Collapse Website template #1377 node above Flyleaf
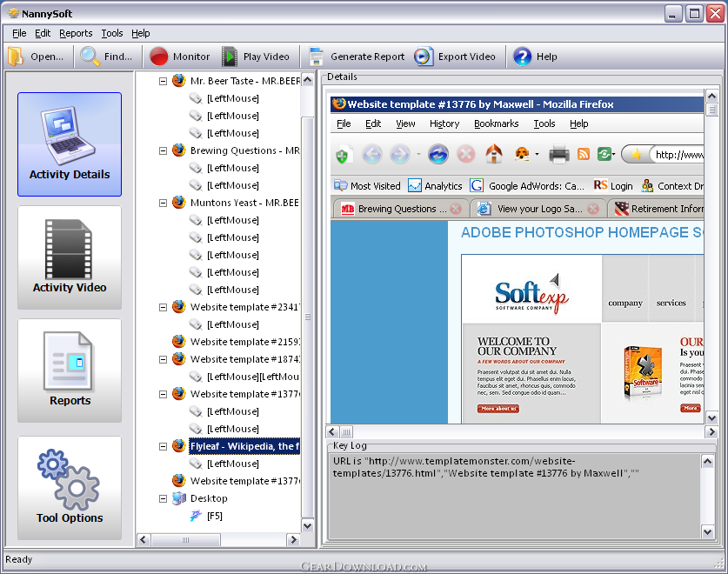The width and height of the screenshot is (728, 574). point(163,394)
